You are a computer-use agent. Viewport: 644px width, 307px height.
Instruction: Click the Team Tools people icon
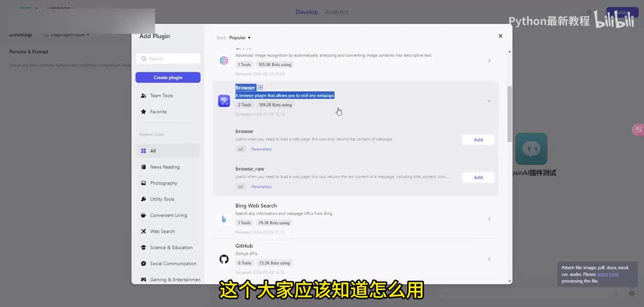[x=143, y=96]
